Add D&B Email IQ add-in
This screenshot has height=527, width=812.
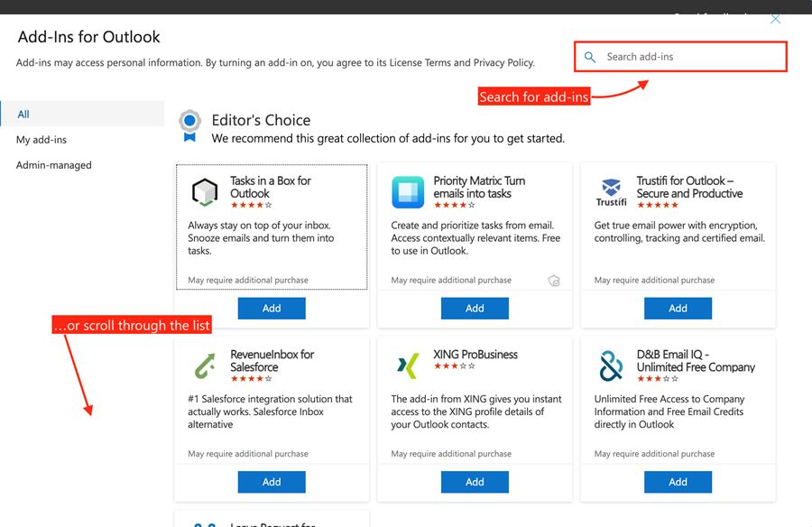(x=678, y=482)
